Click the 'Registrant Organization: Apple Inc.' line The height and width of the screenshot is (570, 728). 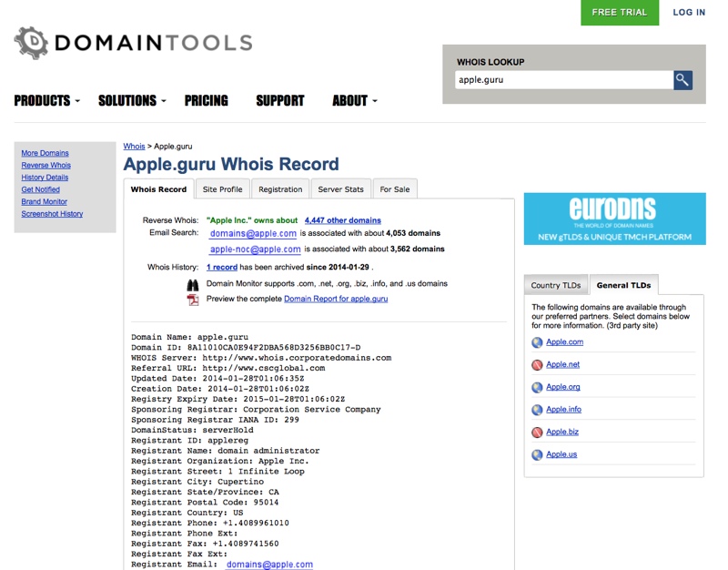click(219, 461)
